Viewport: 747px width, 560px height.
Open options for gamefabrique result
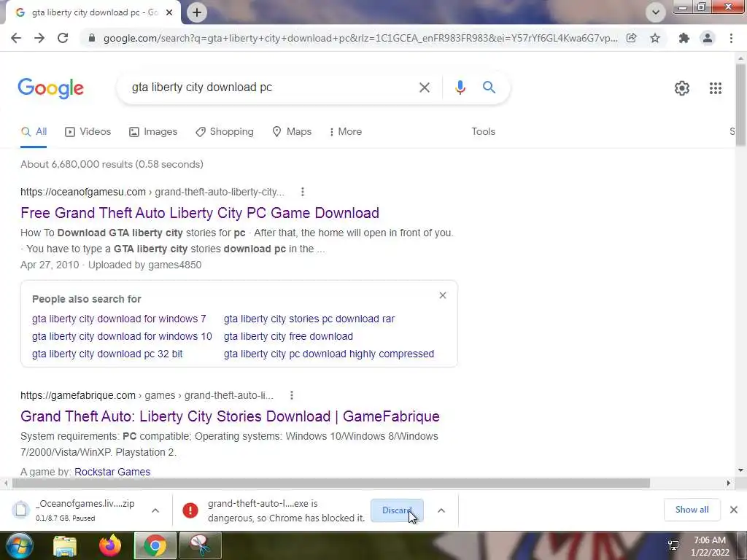pos(292,395)
